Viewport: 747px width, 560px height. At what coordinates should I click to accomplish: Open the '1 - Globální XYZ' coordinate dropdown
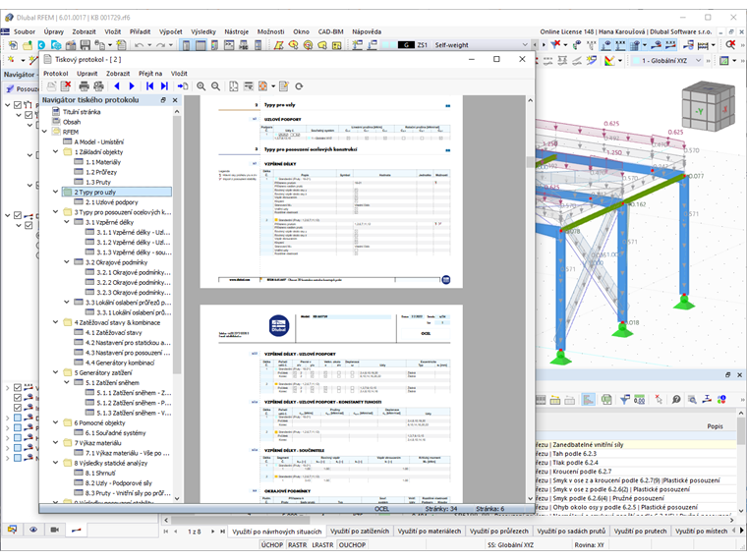pos(699,61)
